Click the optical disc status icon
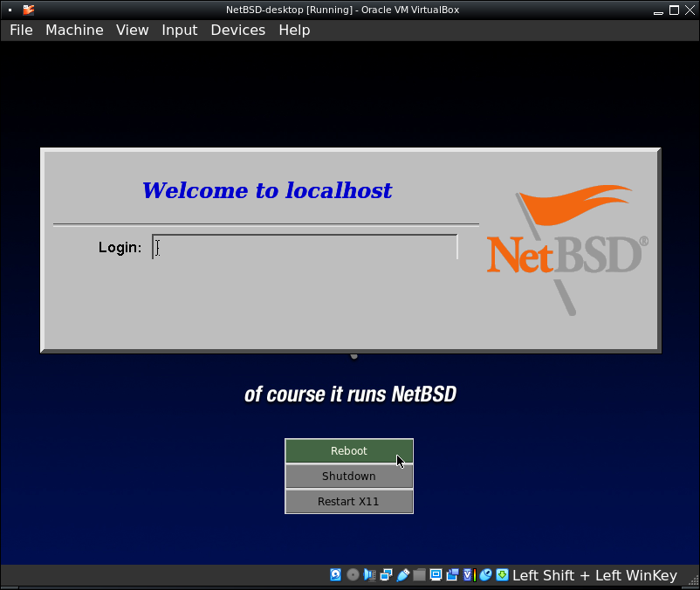 (353, 575)
